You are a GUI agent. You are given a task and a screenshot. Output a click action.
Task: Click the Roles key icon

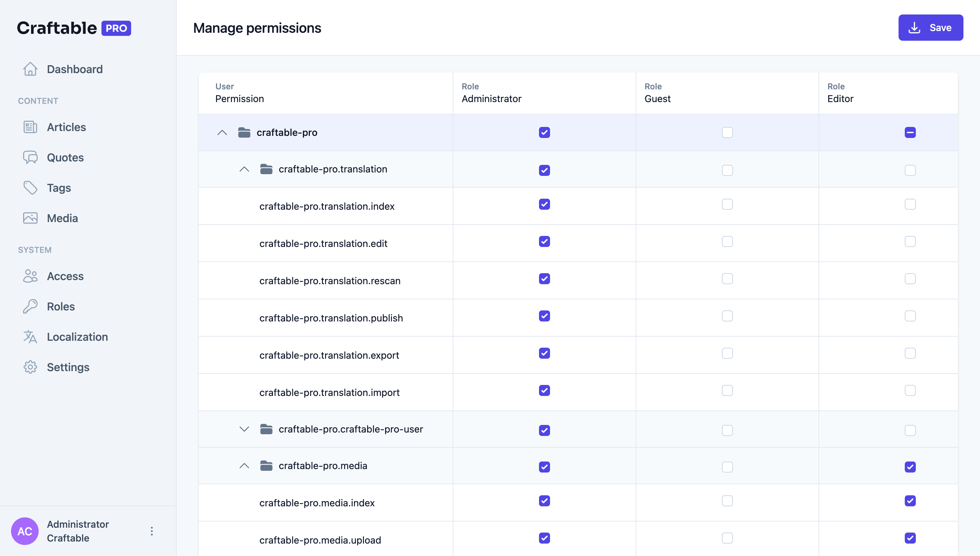(x=30, y=306)
